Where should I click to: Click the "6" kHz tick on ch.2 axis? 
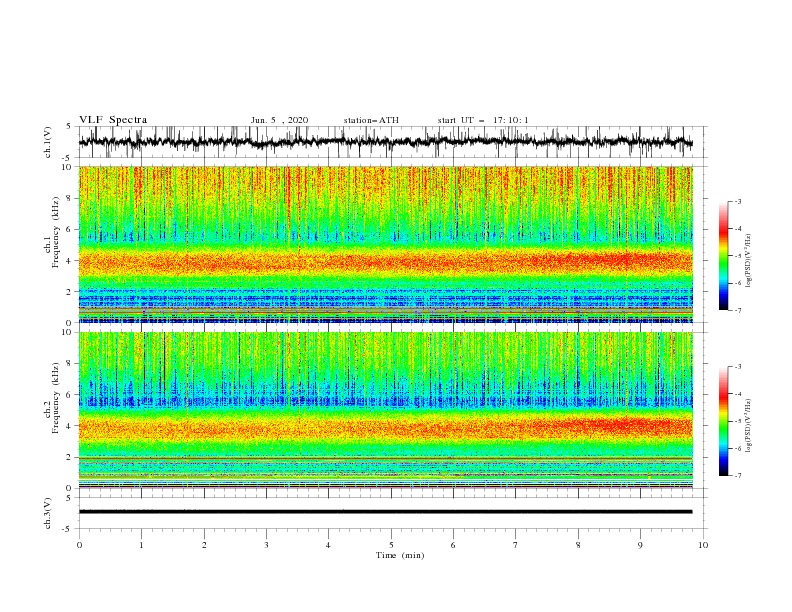(x=69, y=395)
